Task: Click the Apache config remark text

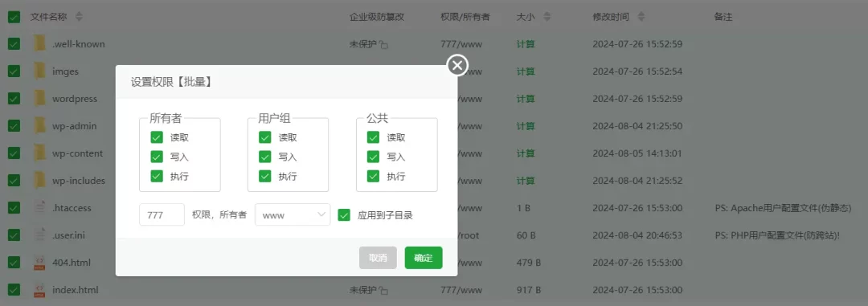Action: (783, 208)
